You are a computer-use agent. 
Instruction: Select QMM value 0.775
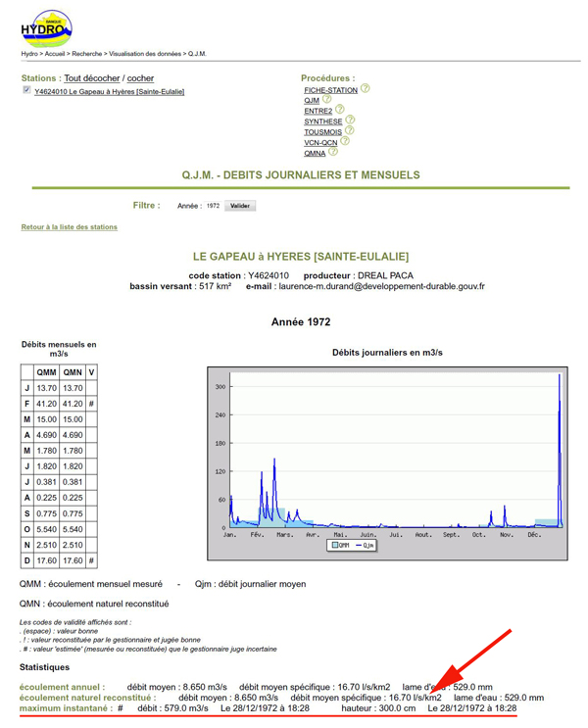point(46,513)
